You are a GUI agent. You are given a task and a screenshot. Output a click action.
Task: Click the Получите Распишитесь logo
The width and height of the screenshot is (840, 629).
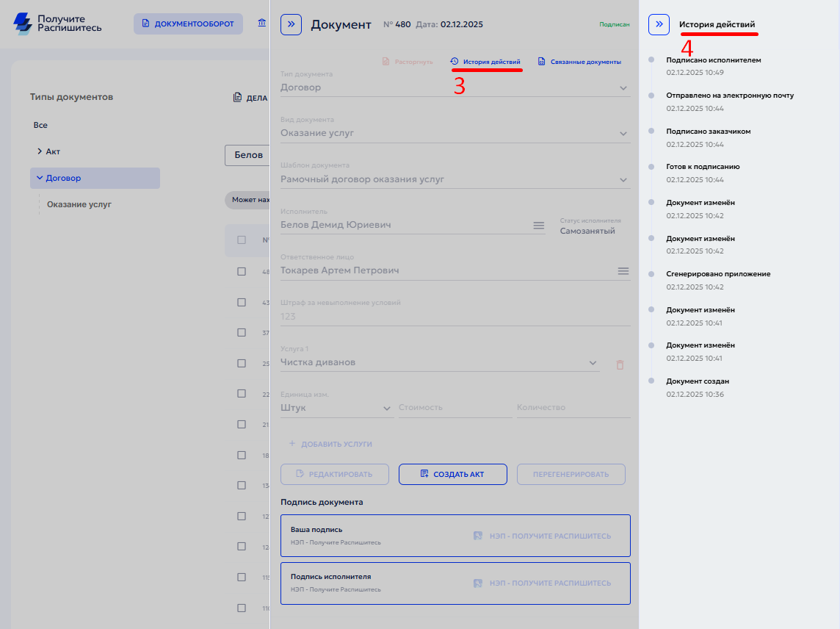pos(58,24)
